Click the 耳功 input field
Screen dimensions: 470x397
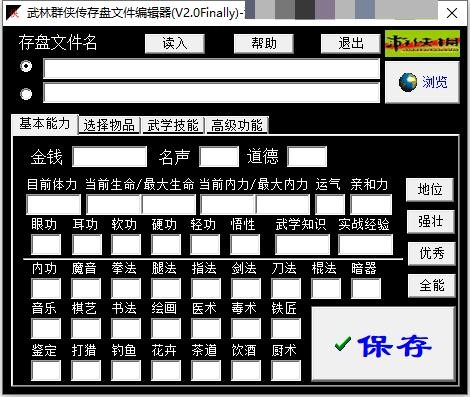[87, 244]
